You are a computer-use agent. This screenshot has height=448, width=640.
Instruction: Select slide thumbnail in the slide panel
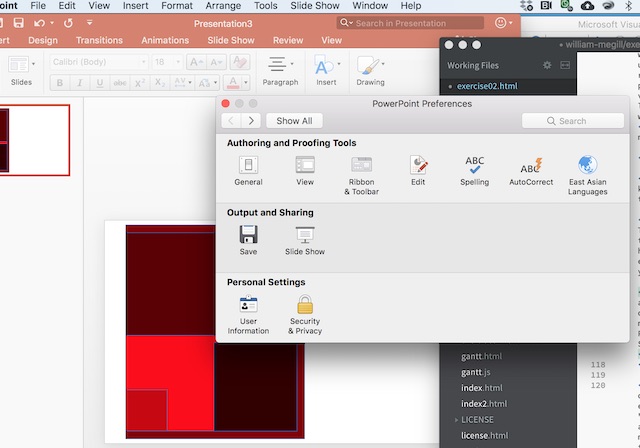[34, 139]
